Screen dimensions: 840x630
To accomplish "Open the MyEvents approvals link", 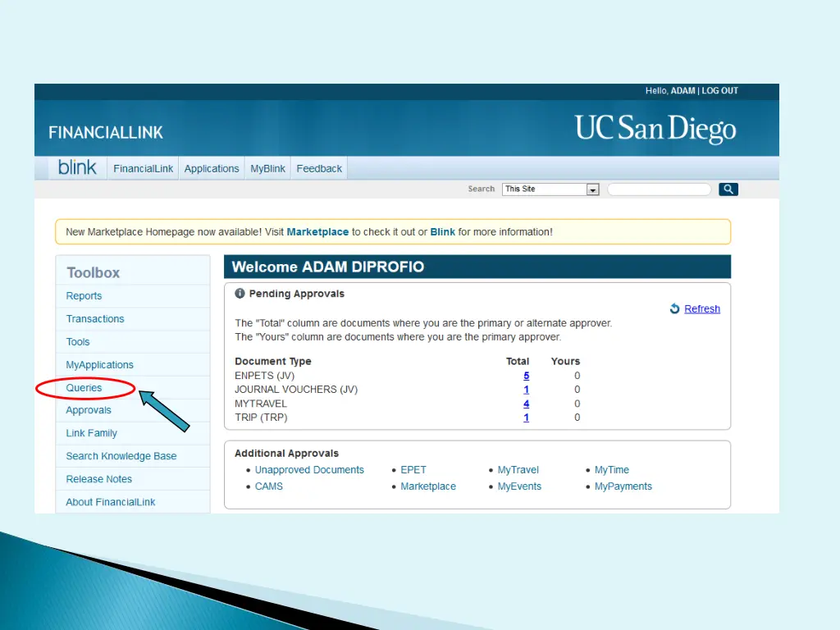I will point(519,486).
